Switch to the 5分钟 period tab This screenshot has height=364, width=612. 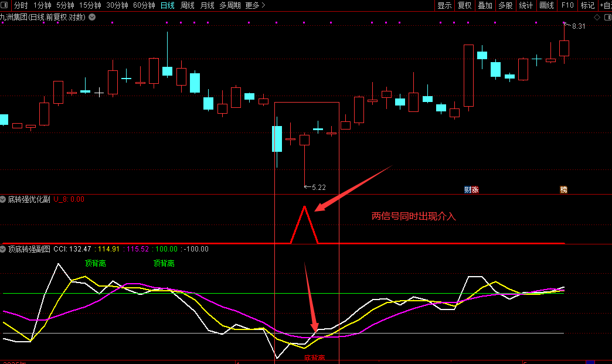click(x=65, y=5)
